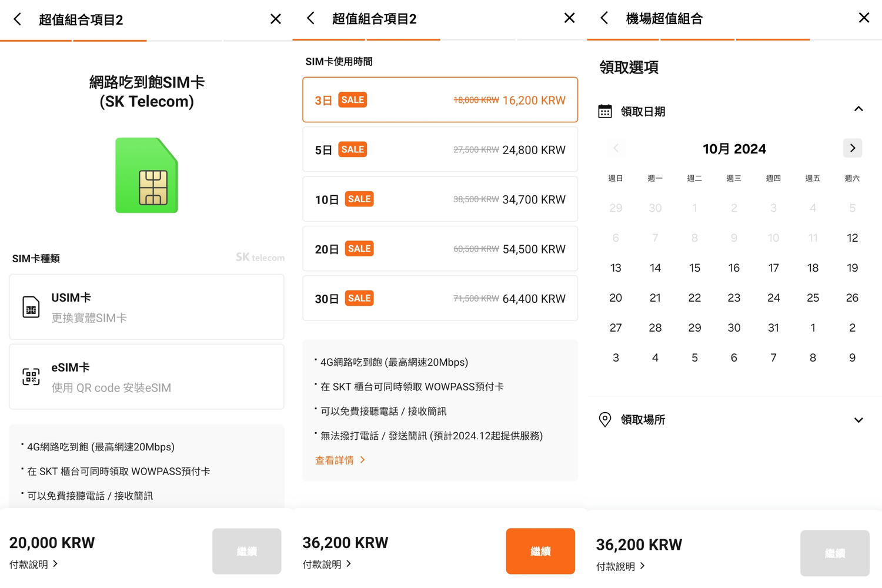Select the eSIM卡 option
This screenshot has height=588, width=882.
point(146,377)
